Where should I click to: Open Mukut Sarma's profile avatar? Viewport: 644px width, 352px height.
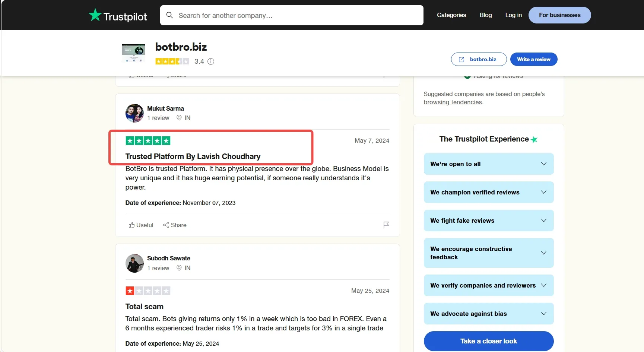tap(134, 113)
